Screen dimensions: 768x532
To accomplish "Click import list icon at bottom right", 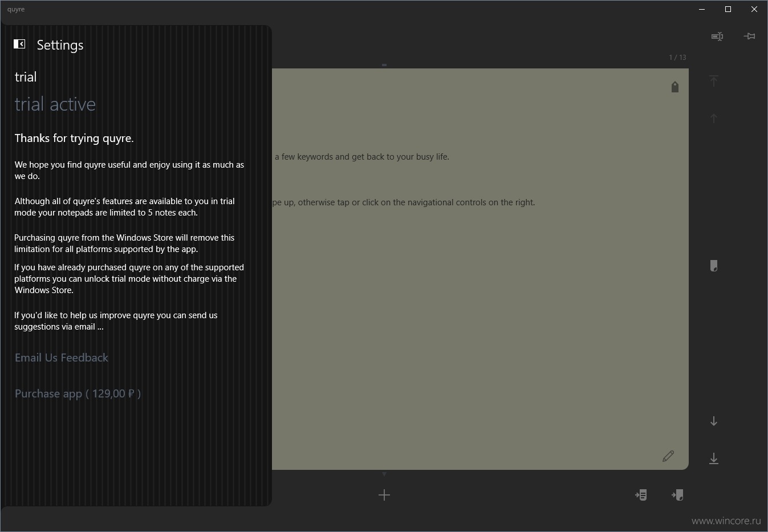I will click(x=641, y=495).
